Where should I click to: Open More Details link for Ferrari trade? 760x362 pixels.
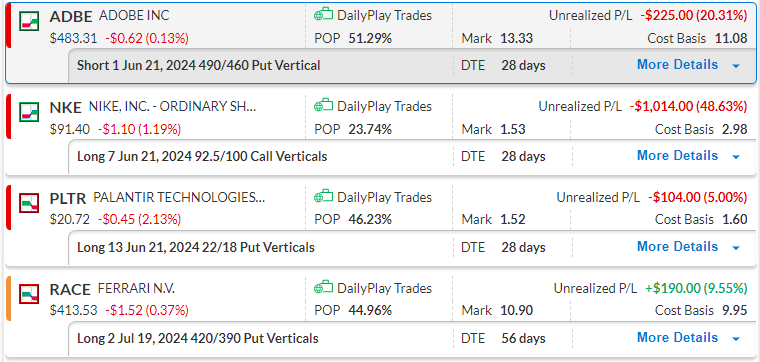[x=677, y=338]
